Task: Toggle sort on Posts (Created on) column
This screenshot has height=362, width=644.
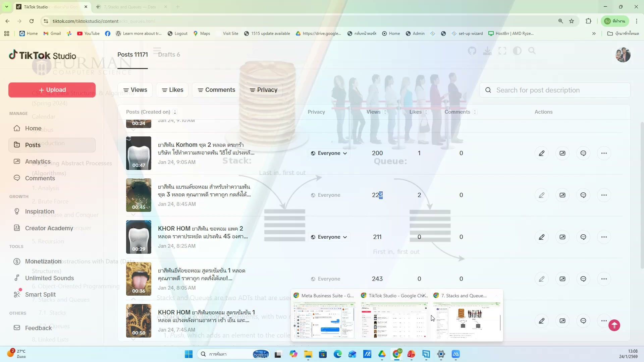Action: pyautogui.click(x=151, y=112)
